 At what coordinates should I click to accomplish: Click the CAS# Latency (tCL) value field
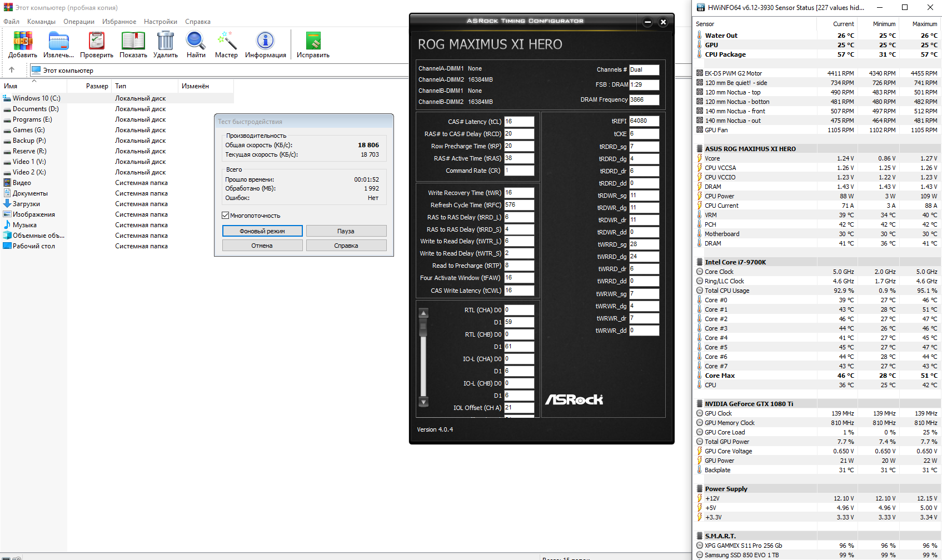point(519,122)
